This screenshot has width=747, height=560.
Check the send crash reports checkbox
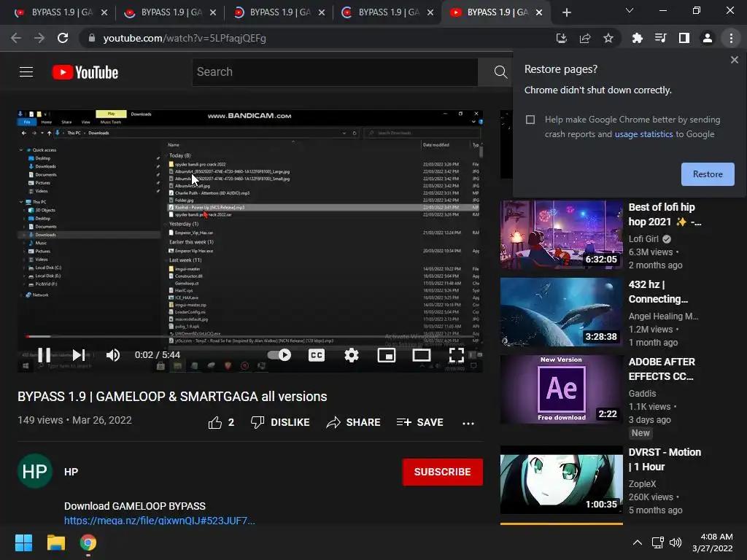point(530,120)
